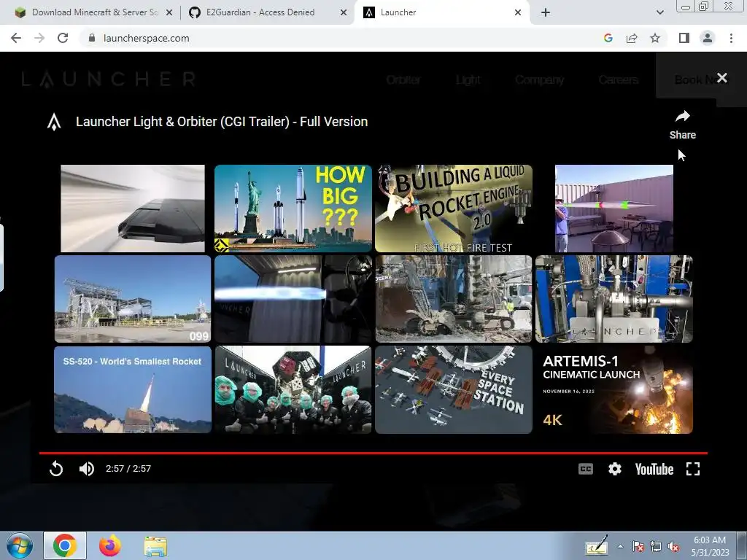The width and height of the screenshot is (747, 560).
Task: Open the tablet input pen icon
Action: pyautogui.click(x=597, y=545)
